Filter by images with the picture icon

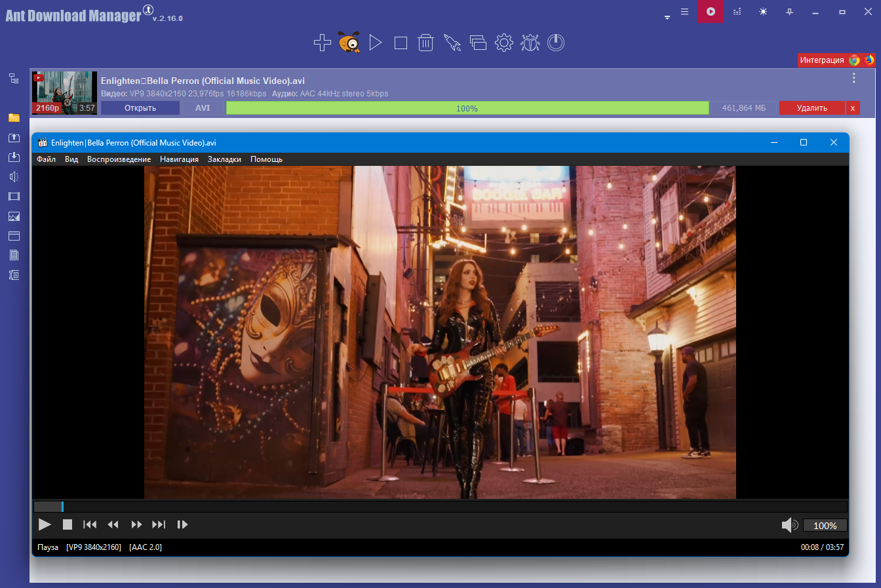(14, 216)
